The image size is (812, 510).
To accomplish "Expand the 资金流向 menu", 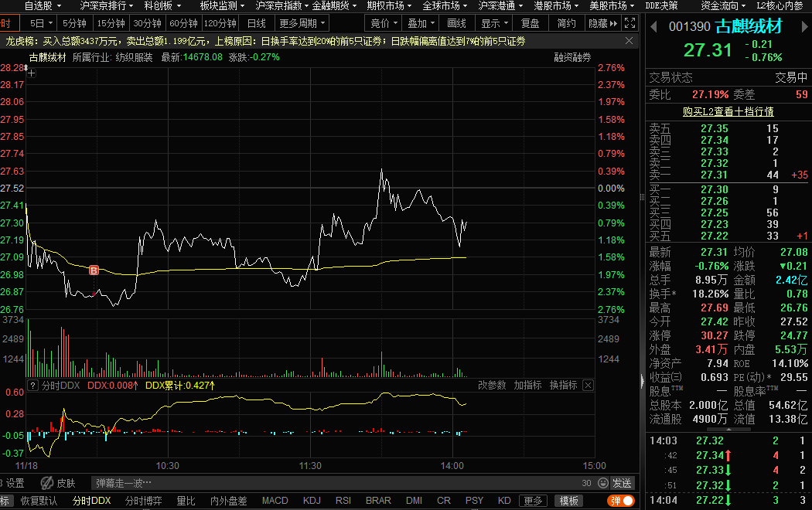I will [x=723, y=5].
